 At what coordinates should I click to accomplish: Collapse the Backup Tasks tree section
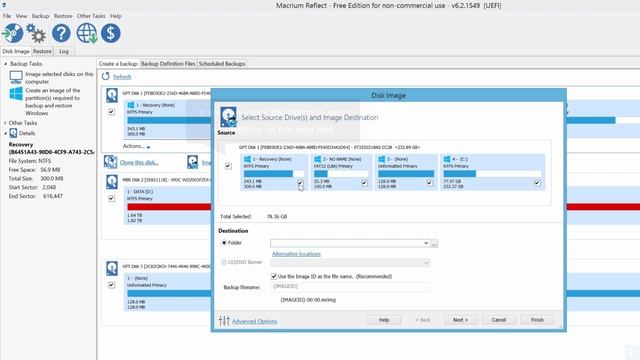5,64
